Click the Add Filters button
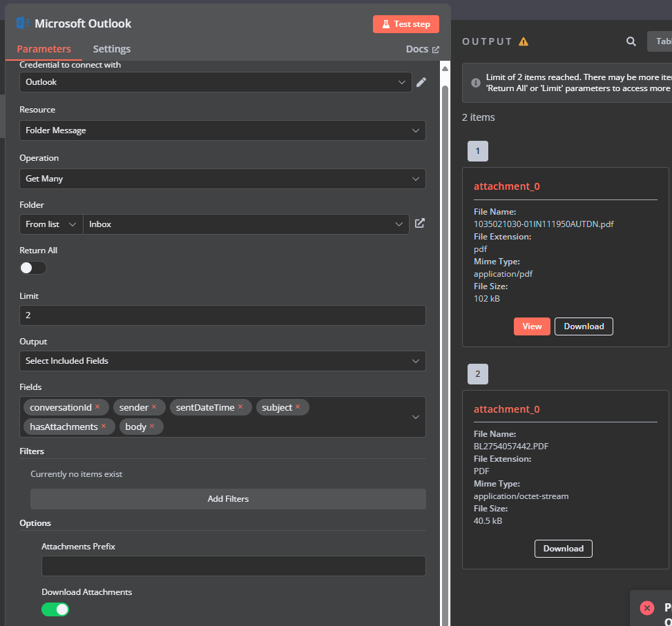Screen dimensions: 672x626 tap(228, 499)
